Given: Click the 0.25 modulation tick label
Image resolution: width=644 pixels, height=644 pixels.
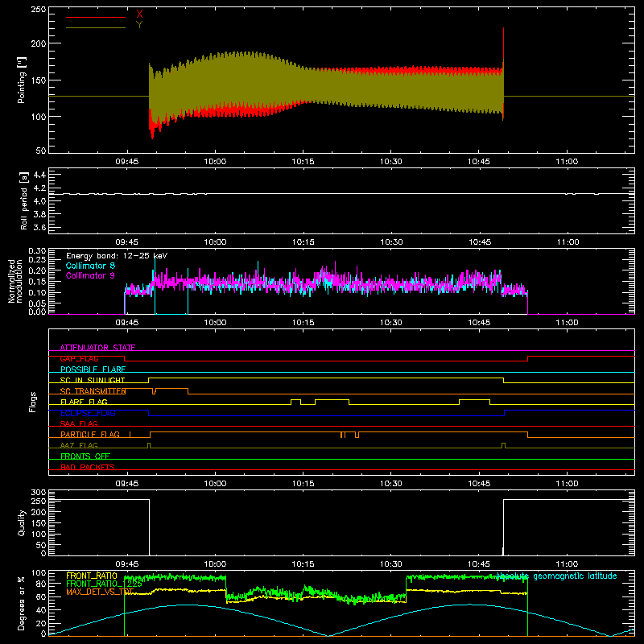Looking at the screenshot, I should (37, 259).
